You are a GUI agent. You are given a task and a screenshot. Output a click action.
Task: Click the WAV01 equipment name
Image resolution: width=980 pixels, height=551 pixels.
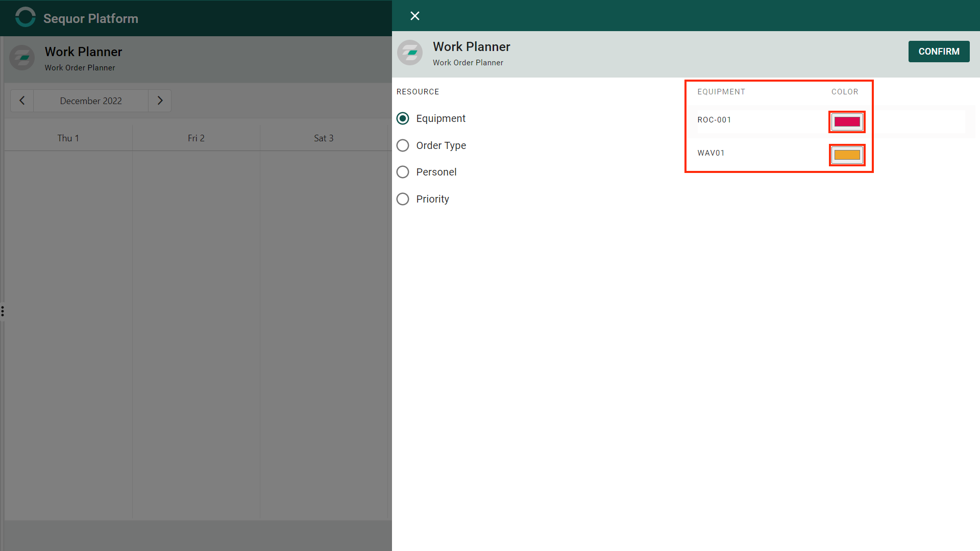(711, 153)
